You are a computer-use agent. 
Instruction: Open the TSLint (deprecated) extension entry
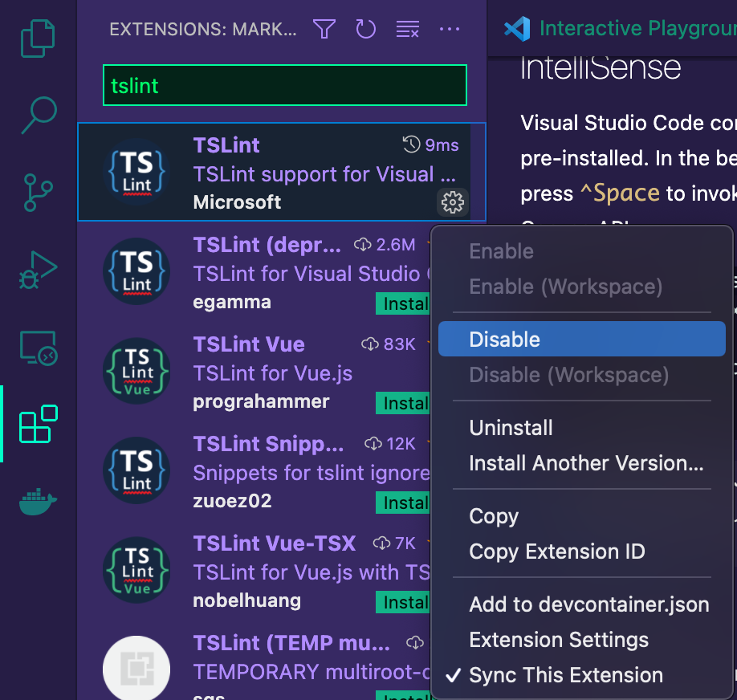[254, 271]
